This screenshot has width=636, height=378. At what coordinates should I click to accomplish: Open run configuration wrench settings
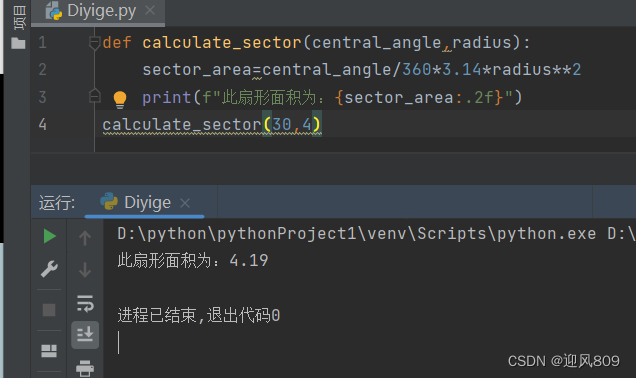49,268
